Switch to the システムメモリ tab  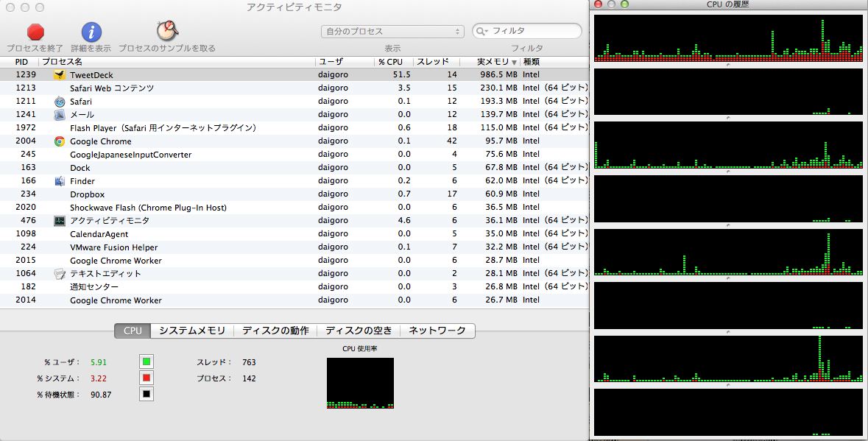[x=192, y=331]
